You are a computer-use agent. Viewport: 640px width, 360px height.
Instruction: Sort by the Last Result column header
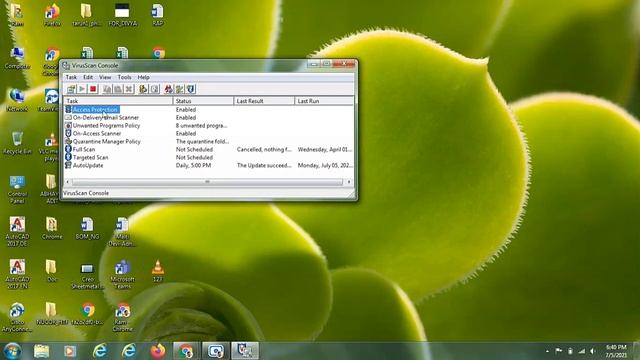264,101
